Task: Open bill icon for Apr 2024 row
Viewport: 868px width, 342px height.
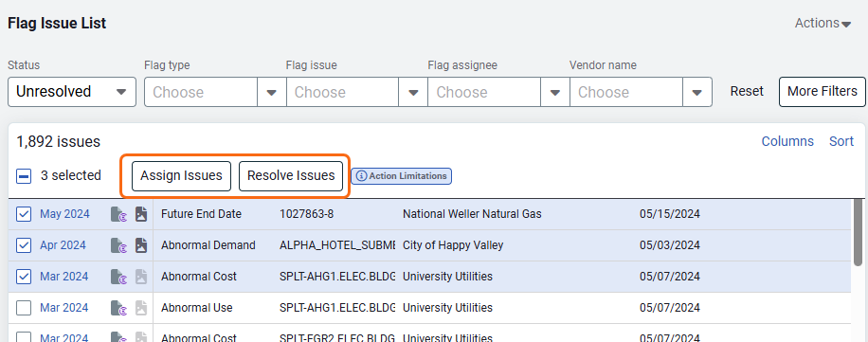Action: (118, 245)
